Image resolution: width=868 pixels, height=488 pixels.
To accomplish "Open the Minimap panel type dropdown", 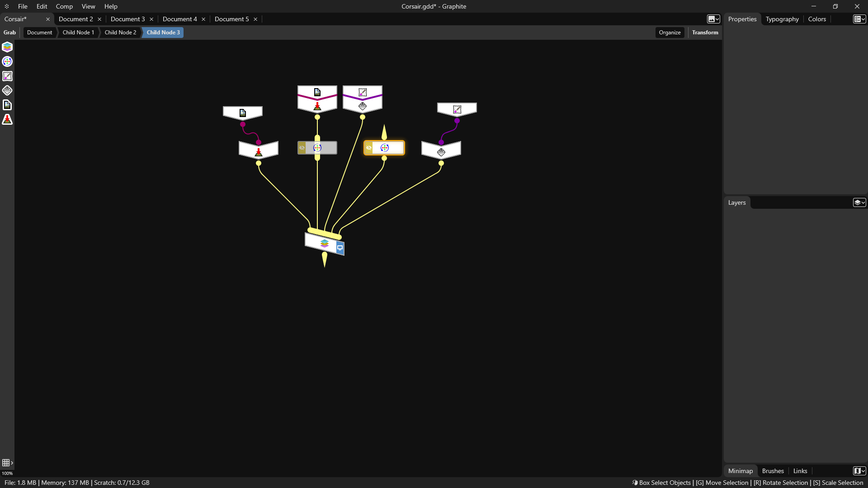I will [x=859, y=471].
